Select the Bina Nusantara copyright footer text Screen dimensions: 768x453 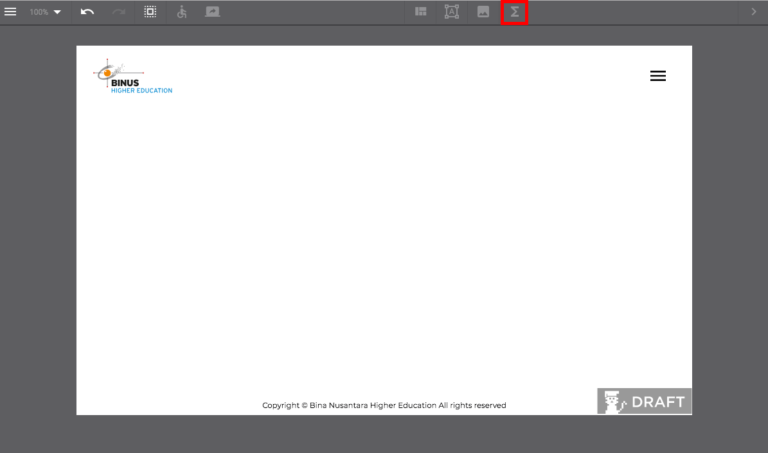[x=384, y=405]
